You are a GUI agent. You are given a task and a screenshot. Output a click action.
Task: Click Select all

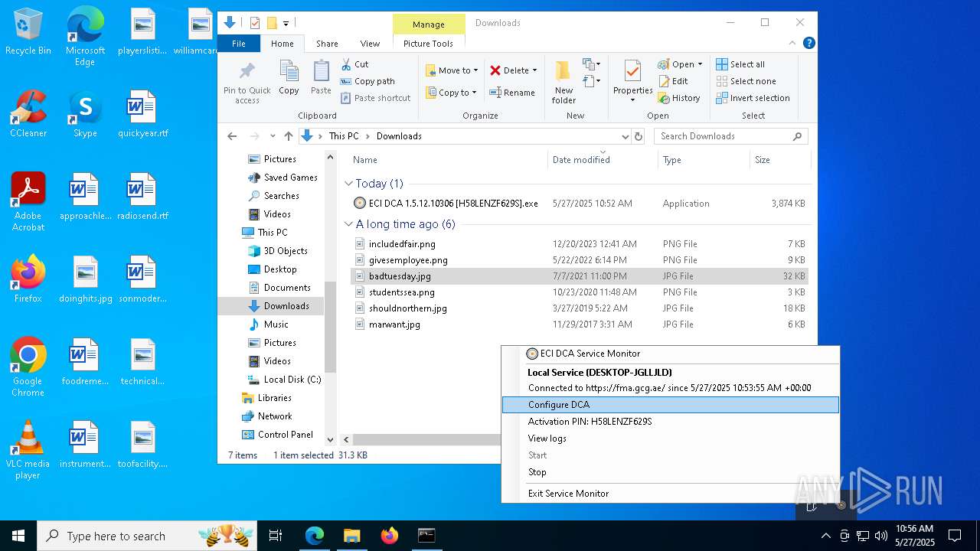[740, 64]
